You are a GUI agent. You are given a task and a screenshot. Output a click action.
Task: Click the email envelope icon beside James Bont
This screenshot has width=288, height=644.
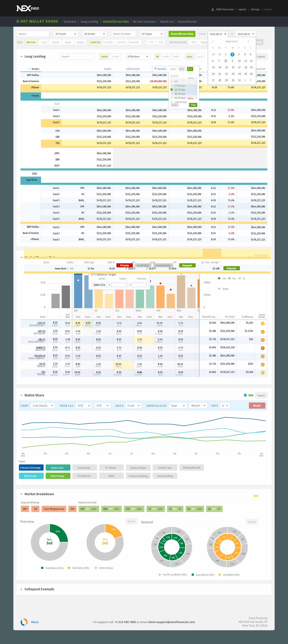(x=72, y=268)
